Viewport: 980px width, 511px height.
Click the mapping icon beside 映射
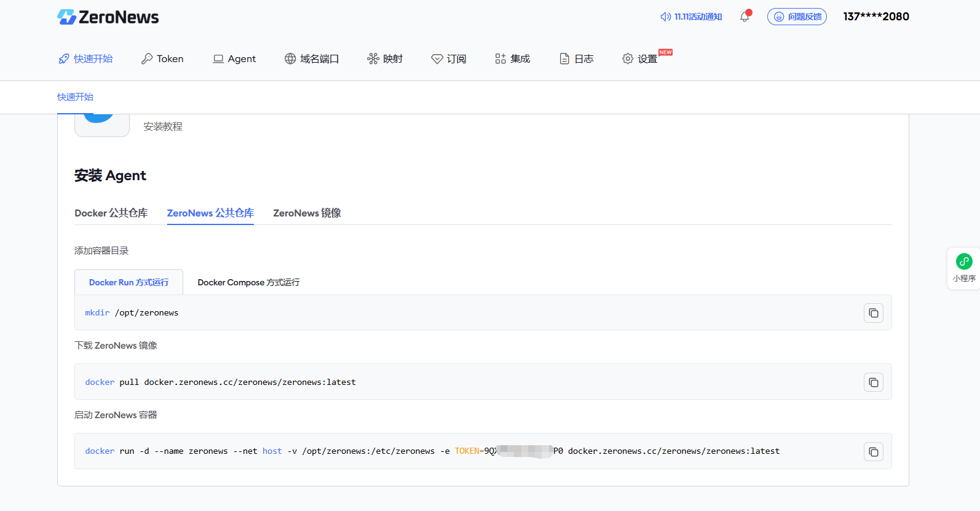tap(373, 58)
